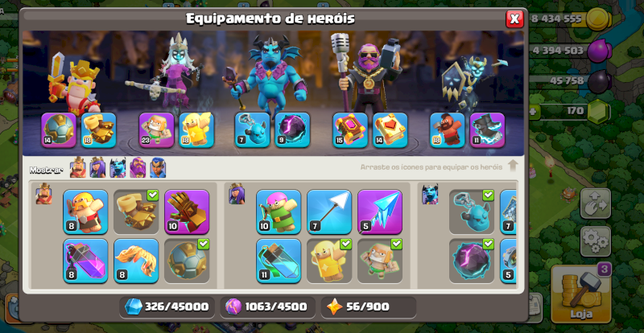Choose the level 5 Frozen Arrow equipment

(380, 212)
